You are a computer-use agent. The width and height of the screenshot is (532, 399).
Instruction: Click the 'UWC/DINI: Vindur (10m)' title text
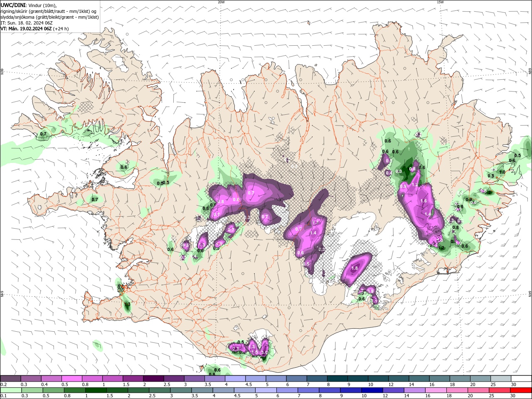click(x=28, y=5)
